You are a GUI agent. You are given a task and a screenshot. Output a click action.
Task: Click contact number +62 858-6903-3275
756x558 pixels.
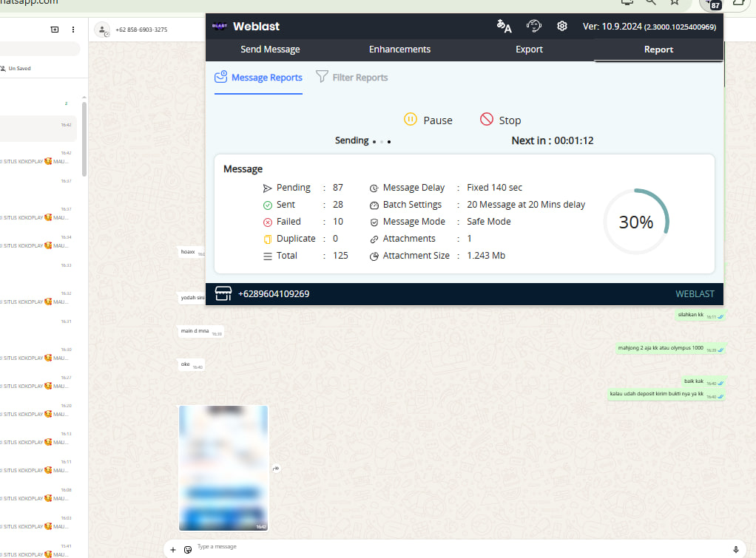click(x=141, y=30)
